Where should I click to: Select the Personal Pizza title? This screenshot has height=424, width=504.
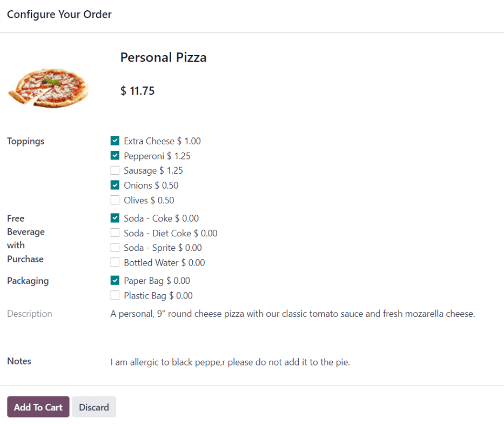[163, 57]
